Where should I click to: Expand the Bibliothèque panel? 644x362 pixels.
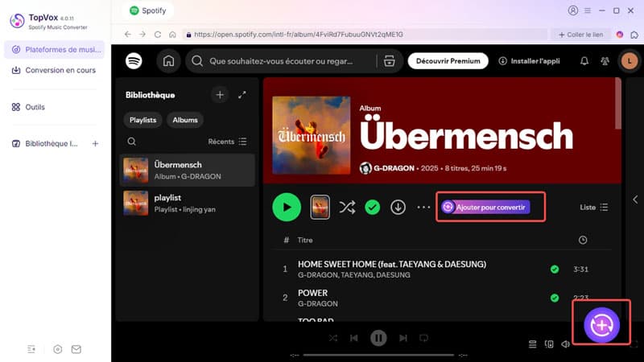click(x=242, y=95)
